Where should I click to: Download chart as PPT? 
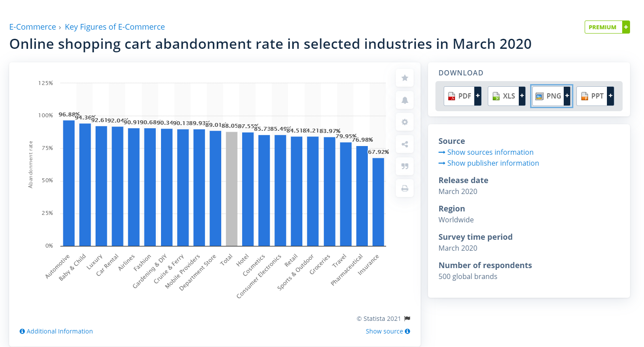point(595,96)
